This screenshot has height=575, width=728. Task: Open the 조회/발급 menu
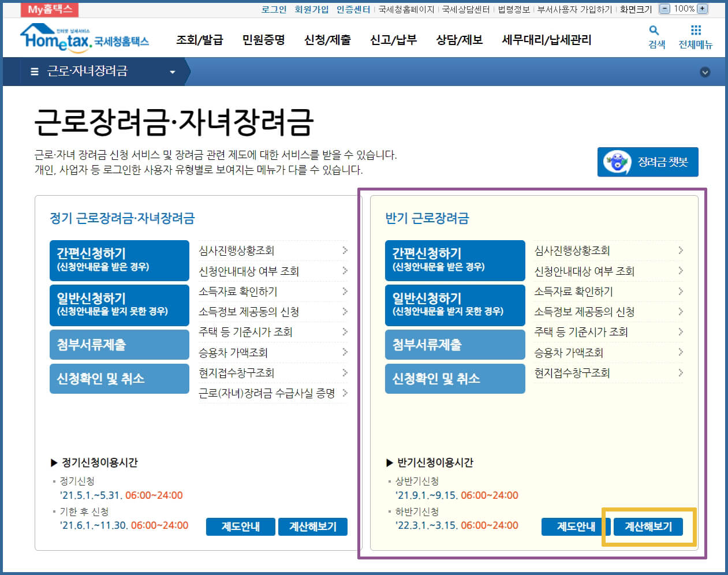[200, 39]
